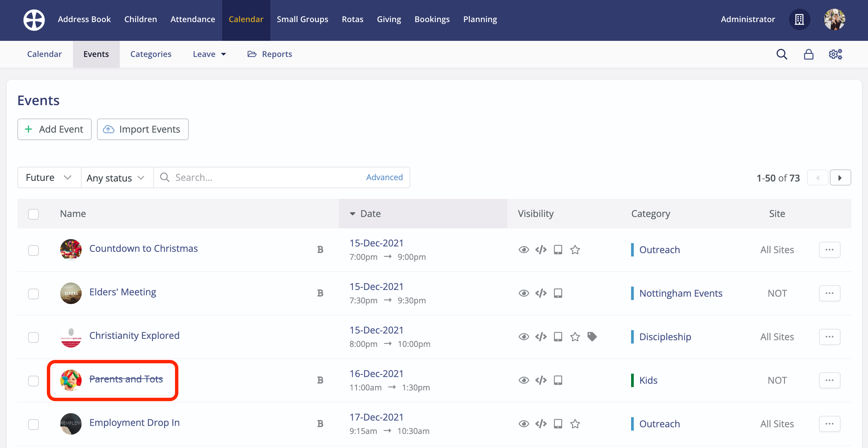Click the tablet icon for Countdown to Christmas
Viewport: 868px width, 448px height.
[558, 249]
